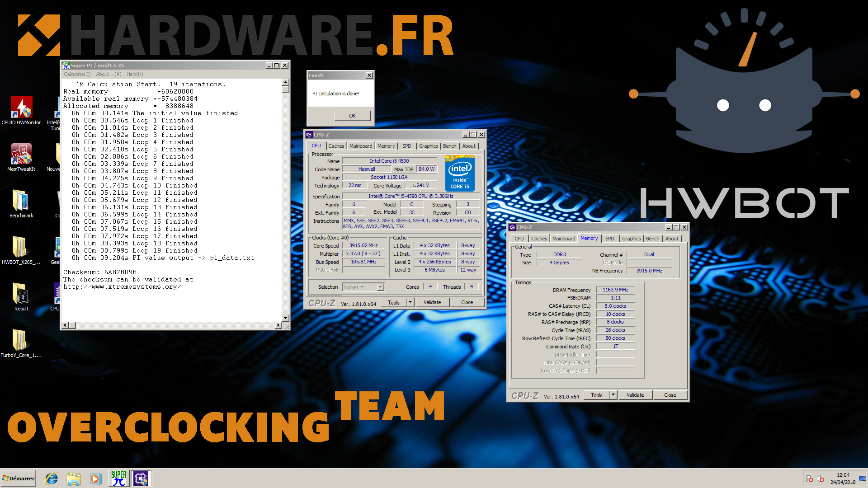Click Core Speed value 3915.02 MHz
Screen dimensions: 868x488
(x=363, y=246)
